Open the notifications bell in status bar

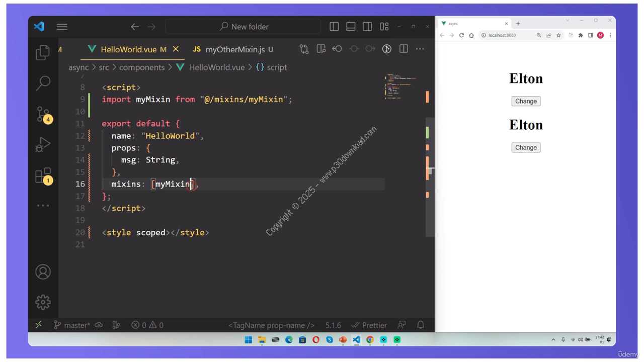coord(421,325)
